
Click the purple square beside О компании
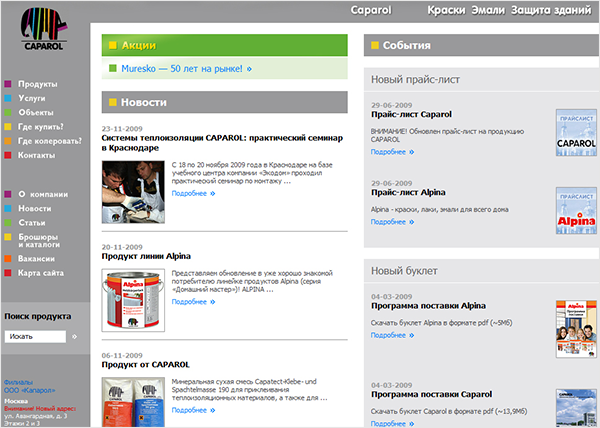click(8, 194)
